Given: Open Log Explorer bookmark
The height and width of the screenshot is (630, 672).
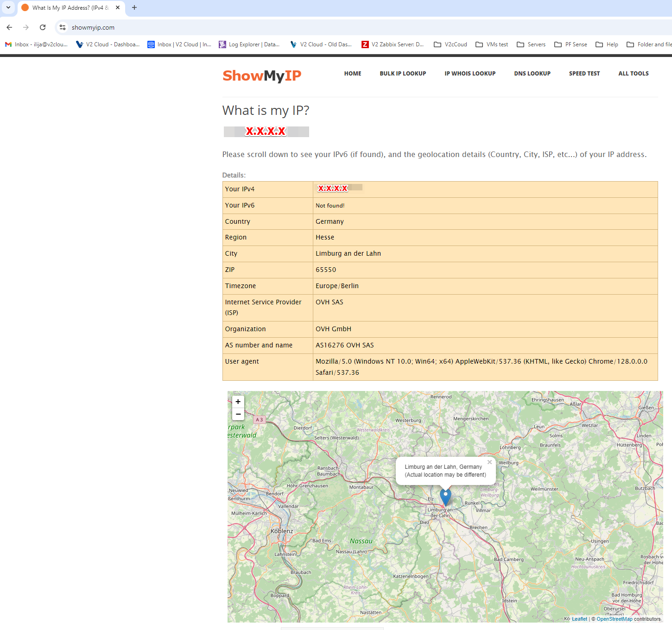Looking at the screenshot, I should pos(249,44).
